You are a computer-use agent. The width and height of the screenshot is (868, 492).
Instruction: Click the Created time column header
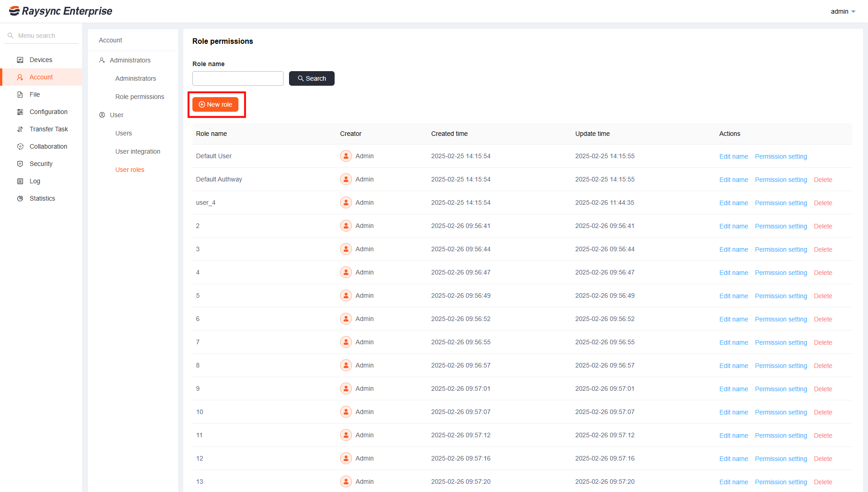(449, 134)
